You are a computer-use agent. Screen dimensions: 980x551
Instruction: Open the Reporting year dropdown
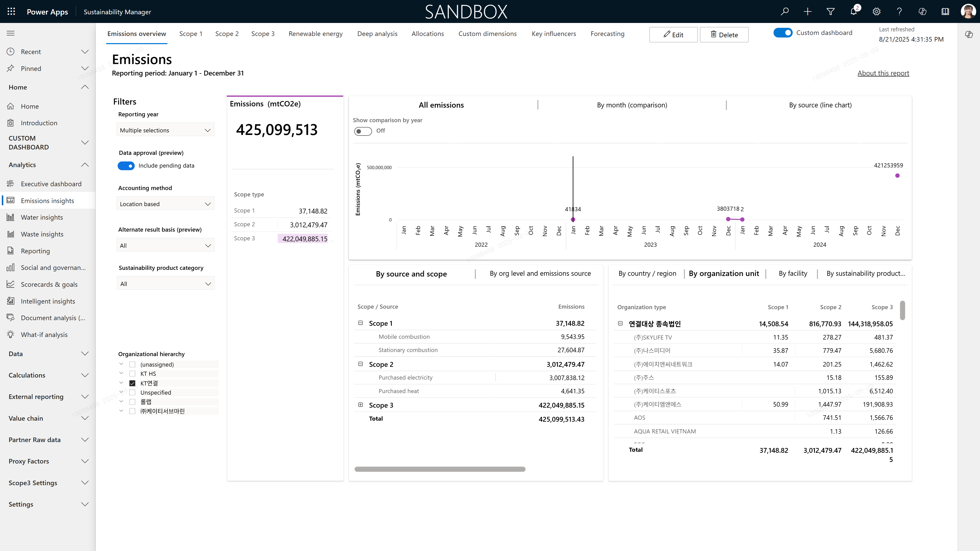165,130
